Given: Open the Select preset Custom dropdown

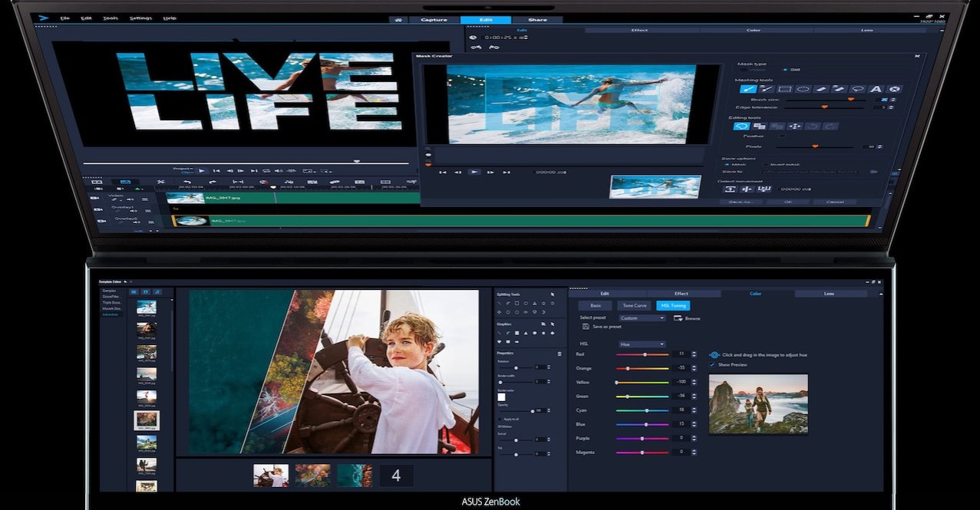Looking at the screenshot, I should tap(642, 318).
